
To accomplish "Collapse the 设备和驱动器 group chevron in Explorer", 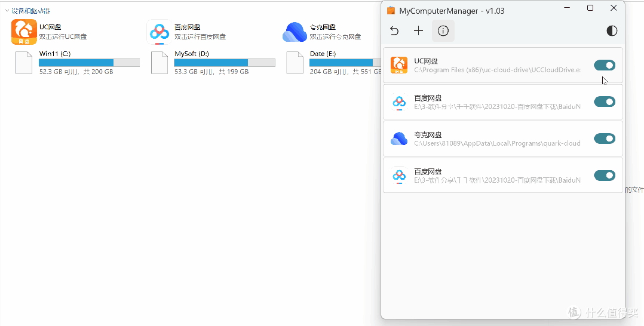I will [x=7, y=11].
